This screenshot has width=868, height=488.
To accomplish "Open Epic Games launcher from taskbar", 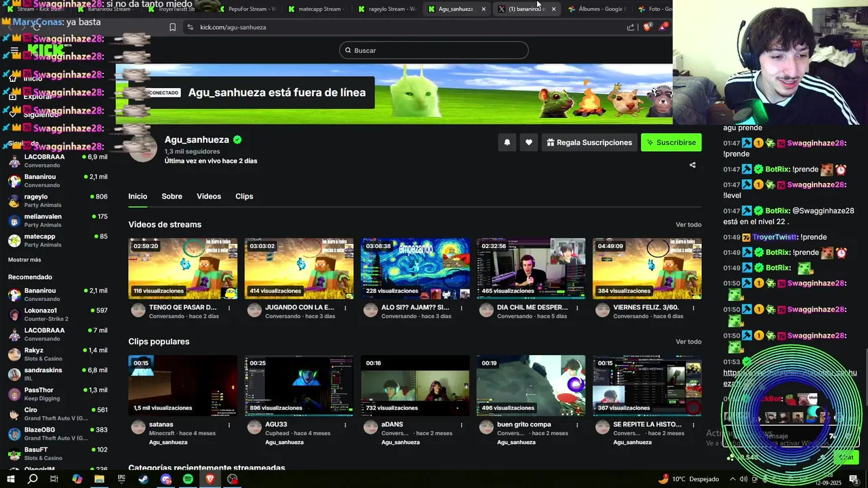I will (121, 479).
